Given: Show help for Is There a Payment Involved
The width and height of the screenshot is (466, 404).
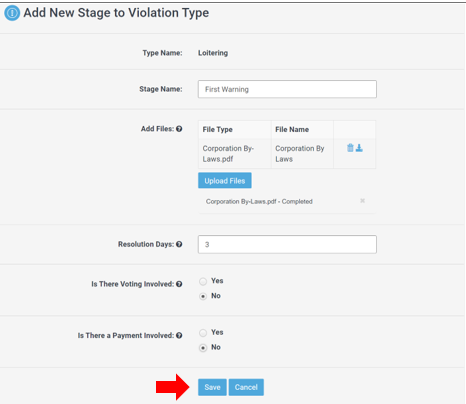Looking at the screenshot, I should coord(179,335).
